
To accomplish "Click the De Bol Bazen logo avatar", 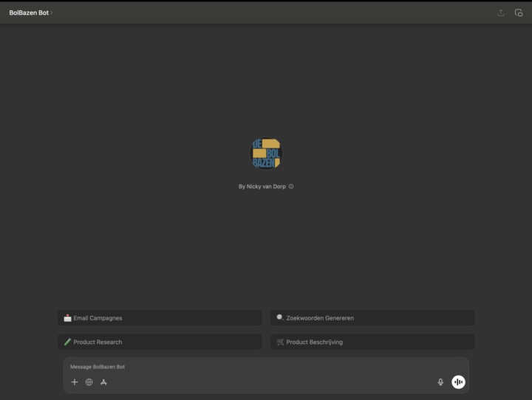I will [266, 154].
